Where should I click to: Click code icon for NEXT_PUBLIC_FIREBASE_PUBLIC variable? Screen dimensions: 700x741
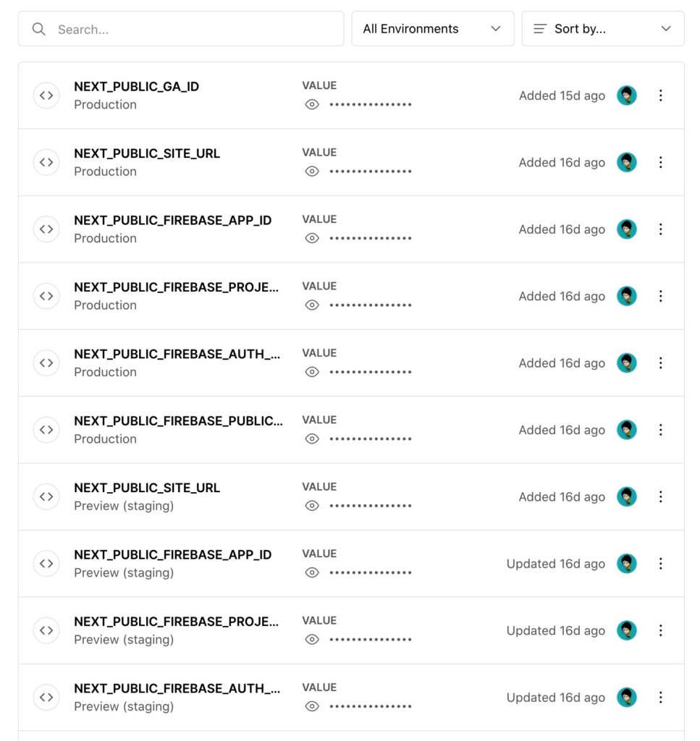point(46,430)
